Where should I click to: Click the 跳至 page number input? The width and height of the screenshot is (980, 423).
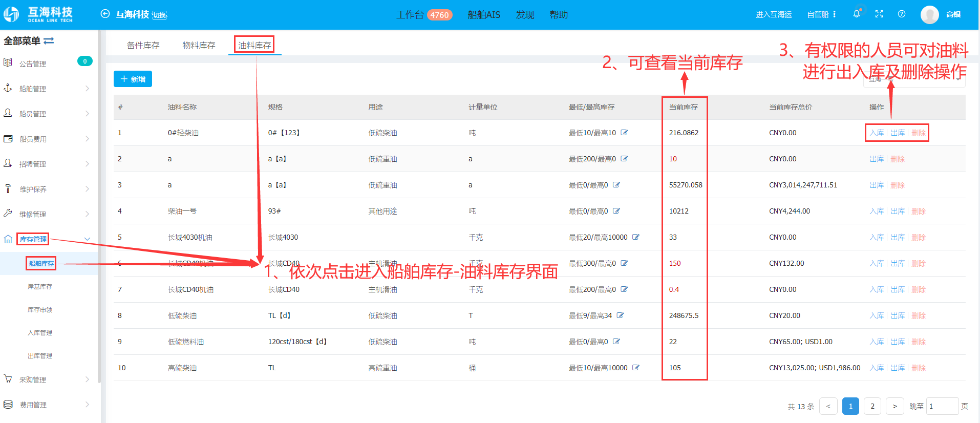[x=942, y=406]
